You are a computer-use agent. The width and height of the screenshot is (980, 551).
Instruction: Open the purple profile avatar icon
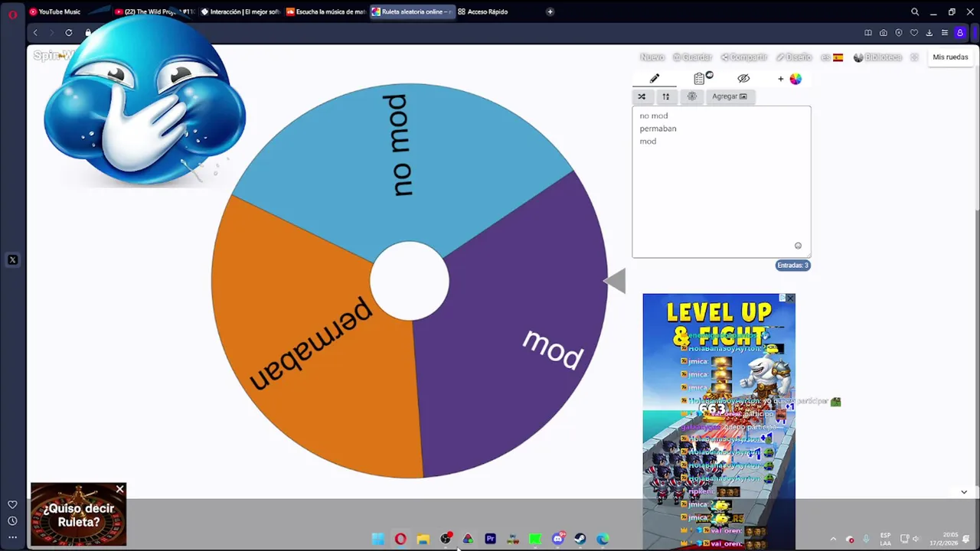pos(960,33)
